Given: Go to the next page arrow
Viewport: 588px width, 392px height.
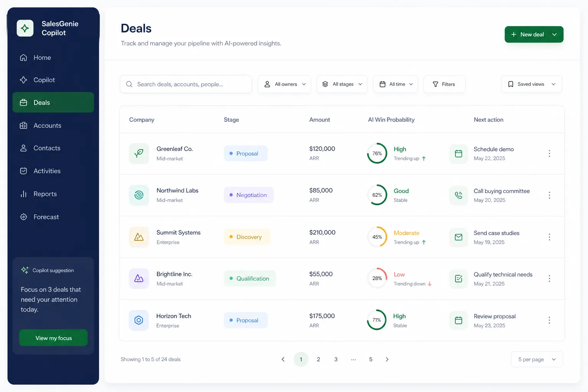Looking at the screenshot, I should [x=387, y=359].
